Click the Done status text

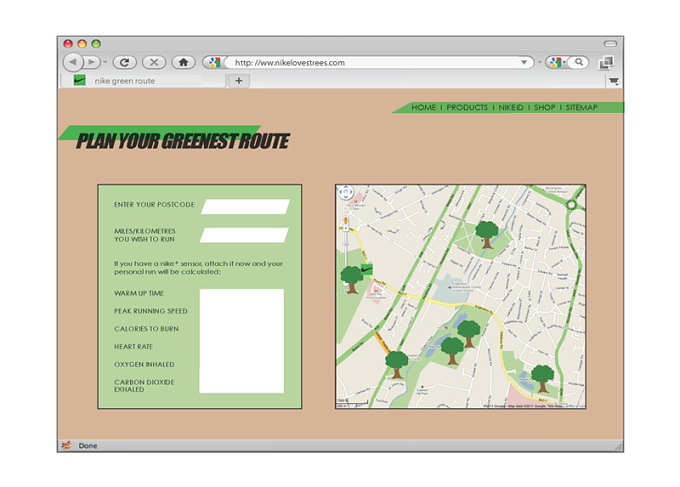coord(88,446)
